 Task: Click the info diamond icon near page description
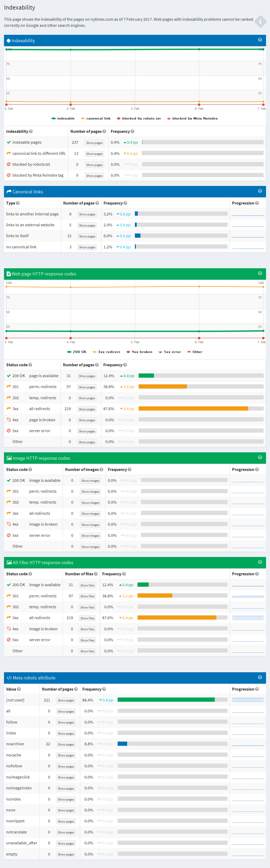click(260, 22)
